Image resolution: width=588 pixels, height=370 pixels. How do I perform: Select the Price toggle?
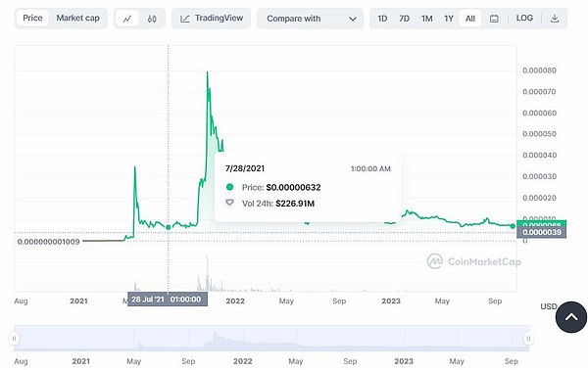(x=32, y=18)
